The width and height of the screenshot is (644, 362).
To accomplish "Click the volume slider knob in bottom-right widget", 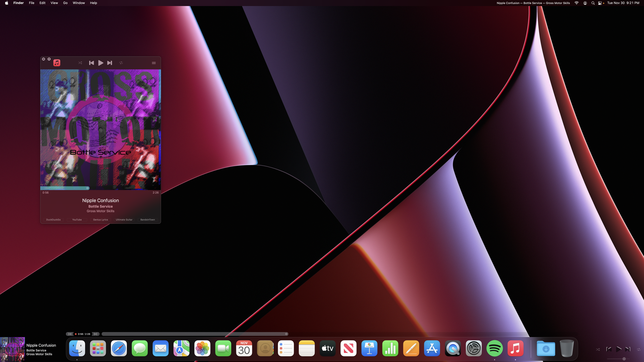I will tap(624, 359).
